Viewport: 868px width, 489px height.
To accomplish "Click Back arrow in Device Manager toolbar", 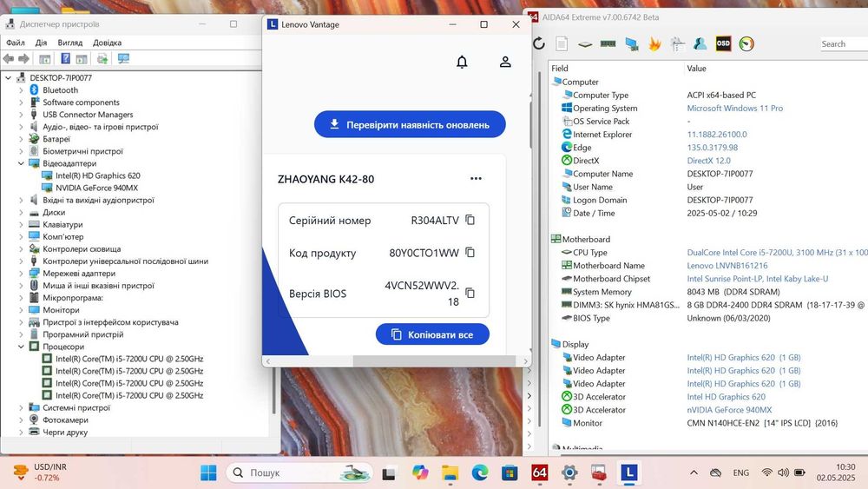I will pos(9,59).
